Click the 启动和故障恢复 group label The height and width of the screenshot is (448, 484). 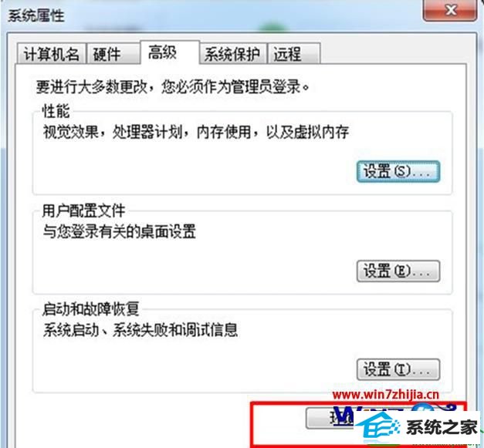[90, 309]
